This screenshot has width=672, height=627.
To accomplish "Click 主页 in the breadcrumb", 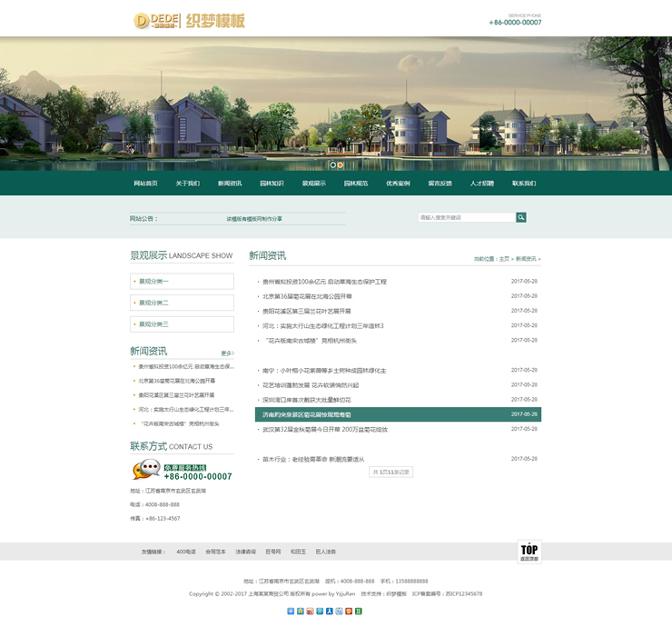I will (x=504, y=259).
